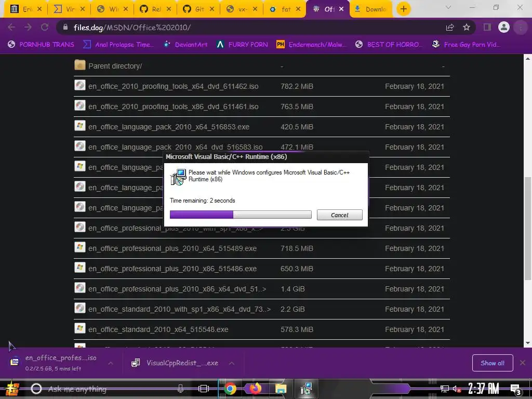Open Chrome from the taskbar
Image resolution: width=532 pixels, height=399 pixels.
pos(230,389)
